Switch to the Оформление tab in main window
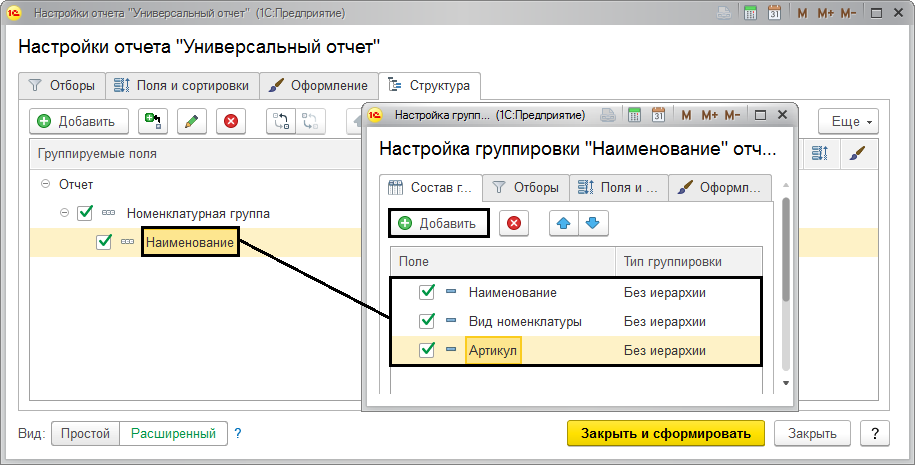The width and height of the screenshot is (915, 465). [x=319, y=85]
